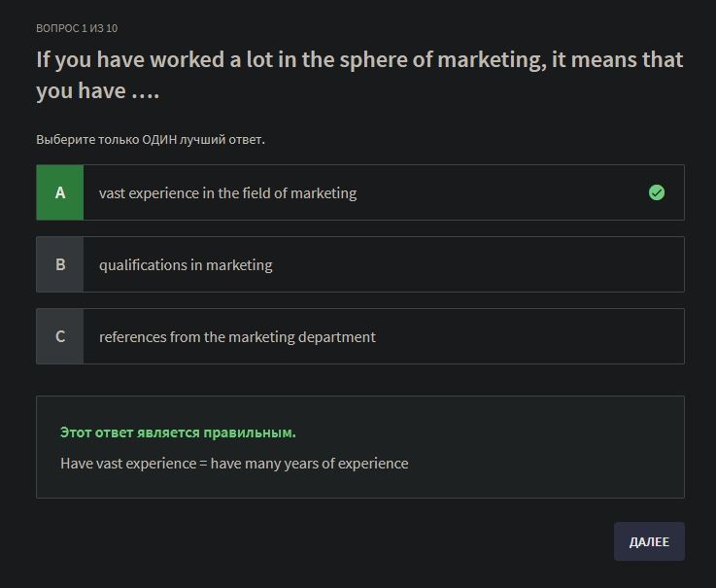Viewport: 716px width, 588px height.
Task: Choose the "qualifications in marketing" answer text
Action: coord(186,265)
